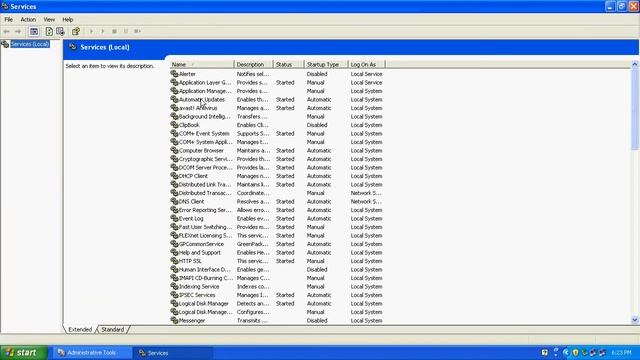The width and height of the screenshot is (640, 360).
Task: Click the vertical scrollbar thumb
Action: tap(635, 109)
